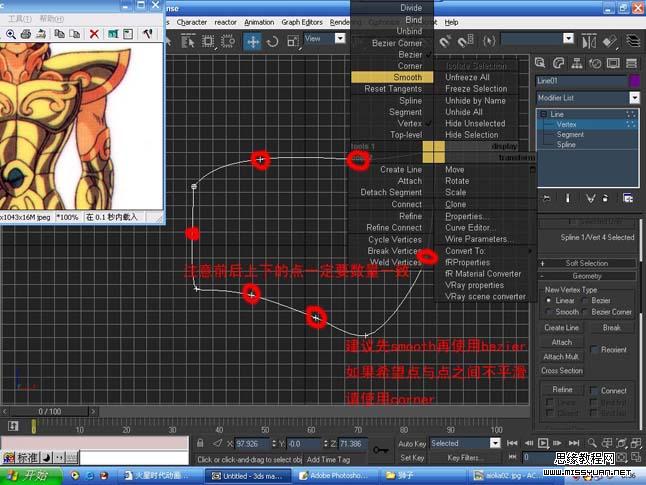Open the View reference coordinate dropdown
Image resolution: width=646 pixels, height=485 pixels.
point(340,39)
